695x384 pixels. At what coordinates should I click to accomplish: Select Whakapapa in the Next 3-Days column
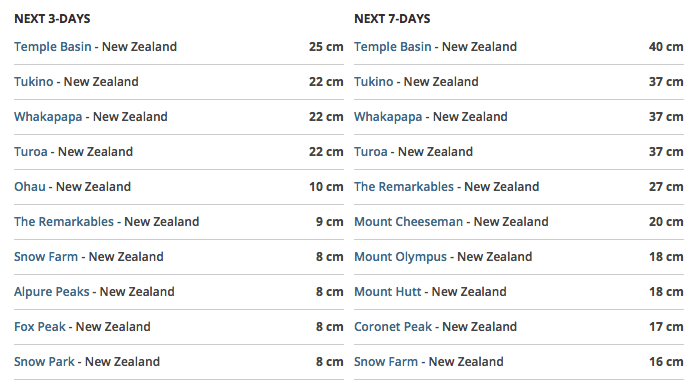(x=48, y=117)
